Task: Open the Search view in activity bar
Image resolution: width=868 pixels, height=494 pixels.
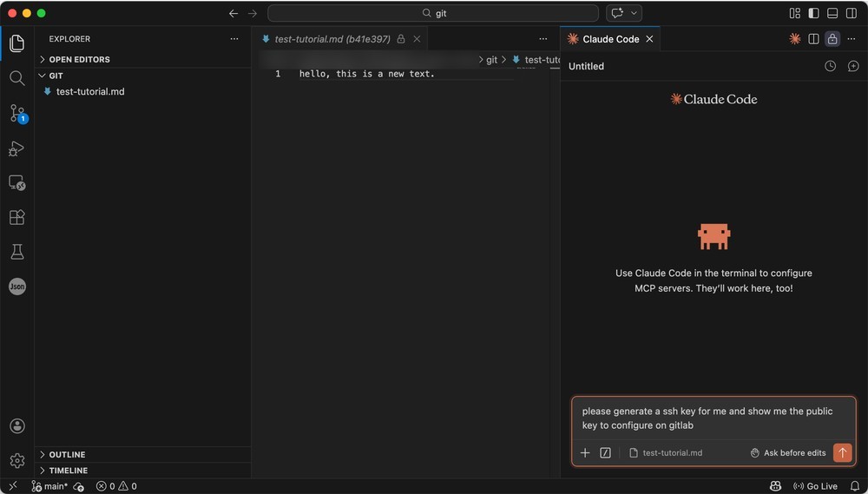Action: point(17,78)
